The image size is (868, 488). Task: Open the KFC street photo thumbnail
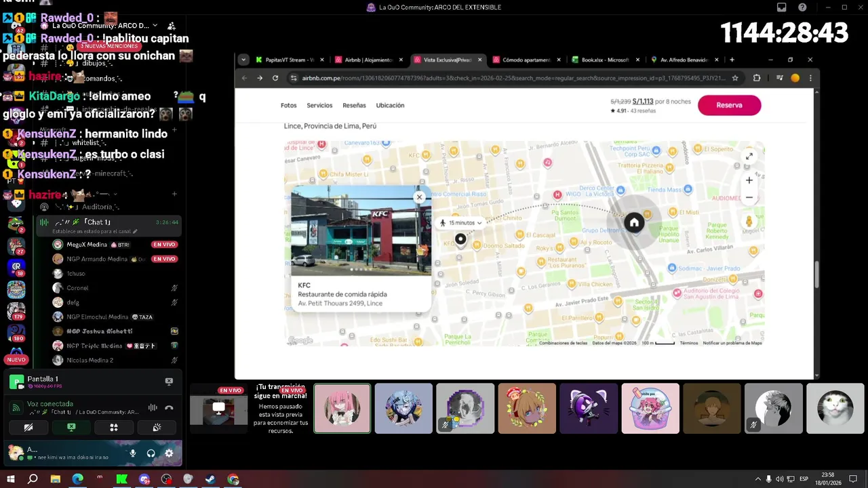coord(361,230)
